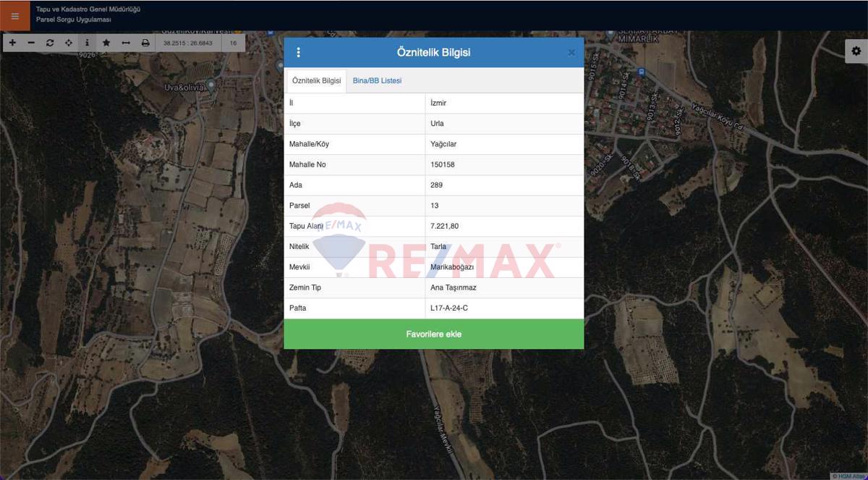Toggle the parcel info query tool

point(87,43)
